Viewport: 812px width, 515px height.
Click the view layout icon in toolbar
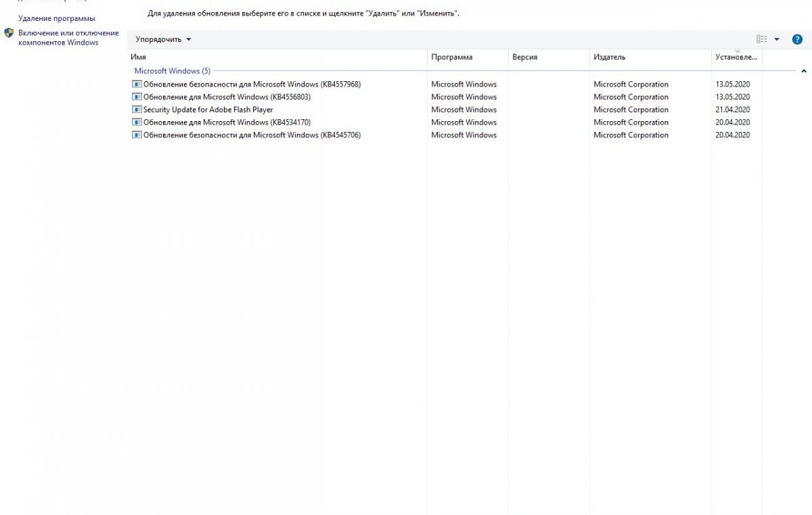point(762,39)
